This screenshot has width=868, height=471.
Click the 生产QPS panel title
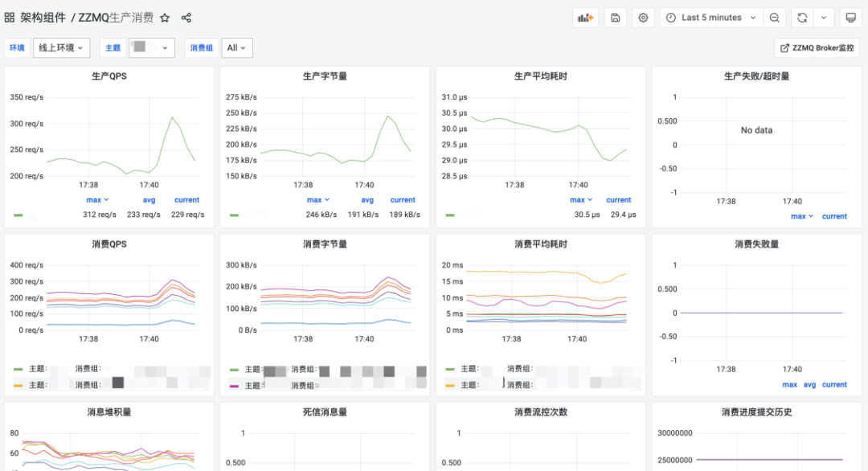[x=110, y=76]
